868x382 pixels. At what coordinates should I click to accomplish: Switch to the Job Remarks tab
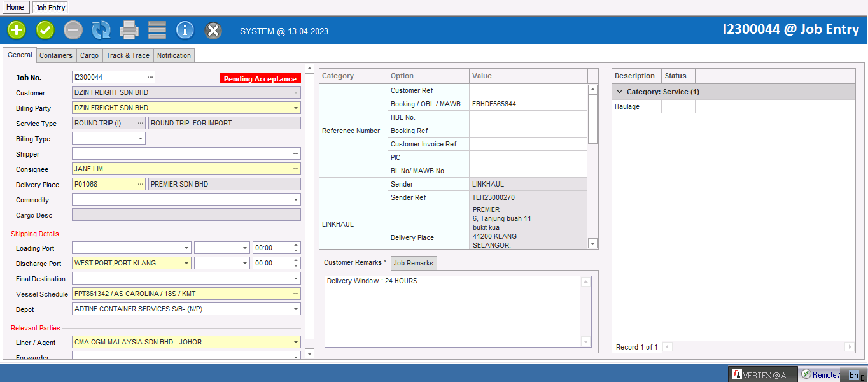(414, 263)
